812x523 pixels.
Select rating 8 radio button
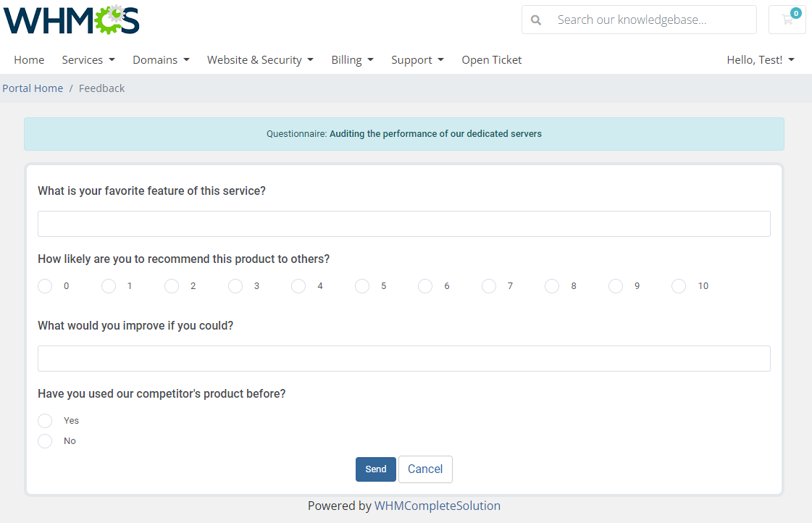pyautogui.click(x=552, y=286)
